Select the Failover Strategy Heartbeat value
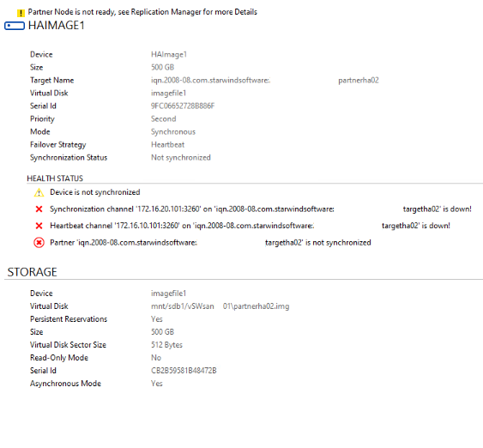 167,144
